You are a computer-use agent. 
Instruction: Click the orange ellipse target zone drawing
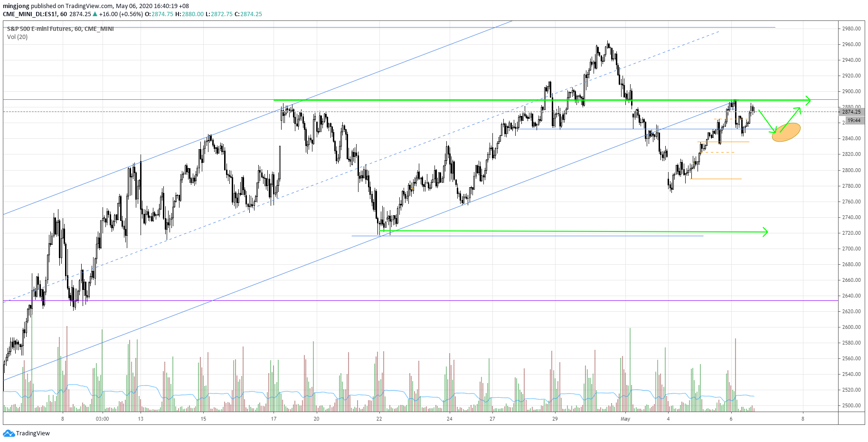(x=786, y=132)
